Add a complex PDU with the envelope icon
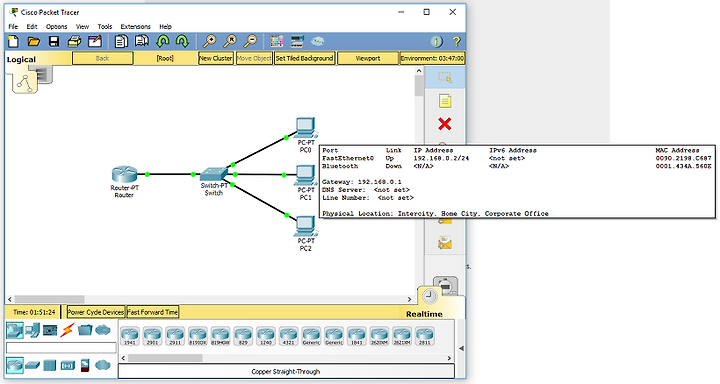Screen dimensions: 720x384 [444, 243]
